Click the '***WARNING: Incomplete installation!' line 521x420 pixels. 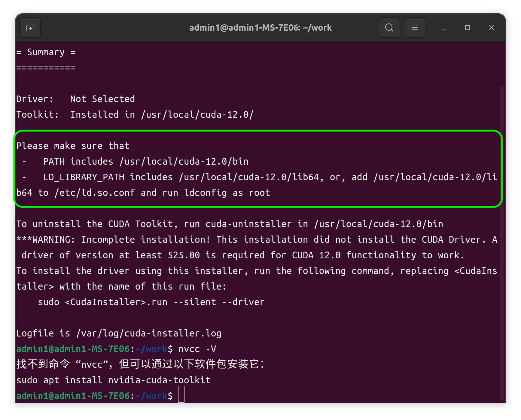click(257, 239)
